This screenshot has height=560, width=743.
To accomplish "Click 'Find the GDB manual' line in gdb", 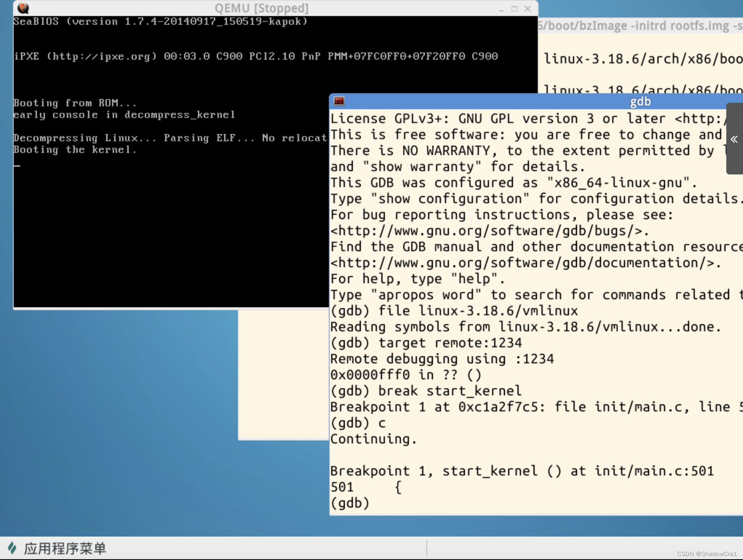I will (x=536, y=247).
